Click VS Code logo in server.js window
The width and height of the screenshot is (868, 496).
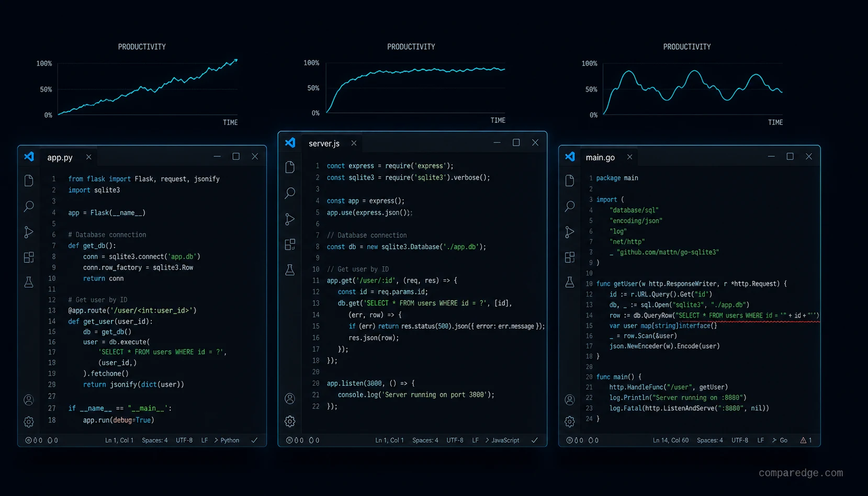[290, 142]
